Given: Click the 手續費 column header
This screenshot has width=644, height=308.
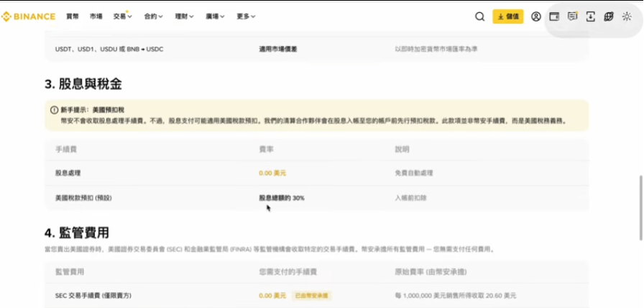Looking at the screenshot, I should pyautogui.click(x=65, y=149).
